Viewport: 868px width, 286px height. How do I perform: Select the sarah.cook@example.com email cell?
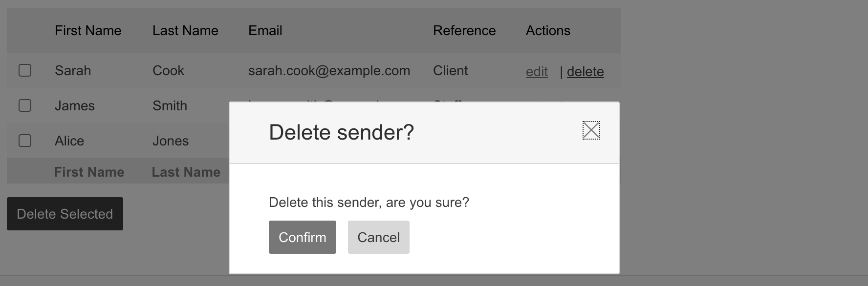coord(329,71)
